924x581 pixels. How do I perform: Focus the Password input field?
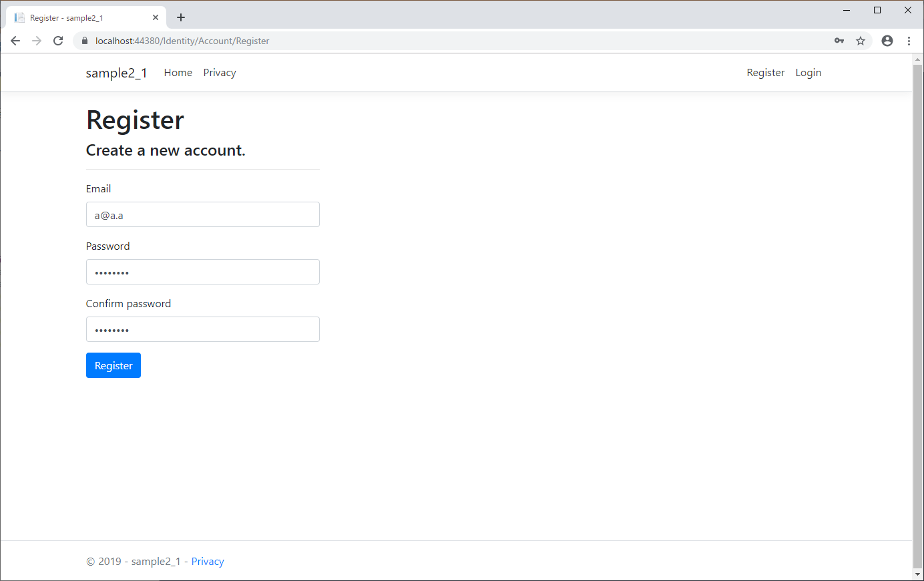pos(203,272)
